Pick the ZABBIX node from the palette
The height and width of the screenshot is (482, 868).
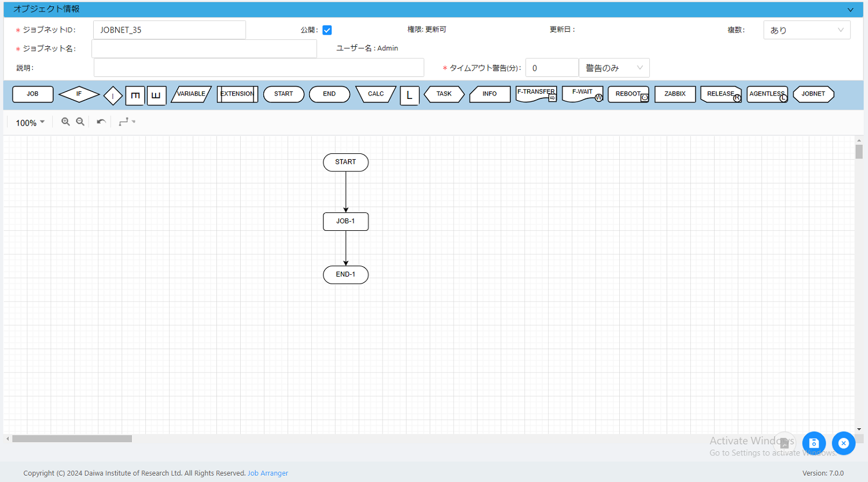pos(675,94)
